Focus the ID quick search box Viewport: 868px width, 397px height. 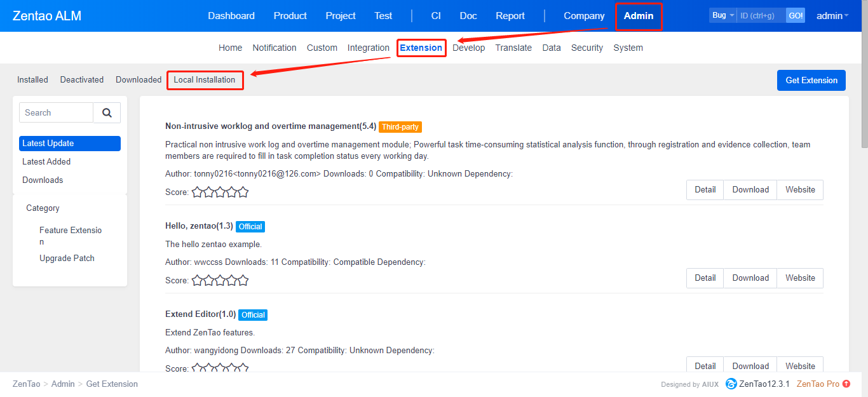click(x=761, y=15)
